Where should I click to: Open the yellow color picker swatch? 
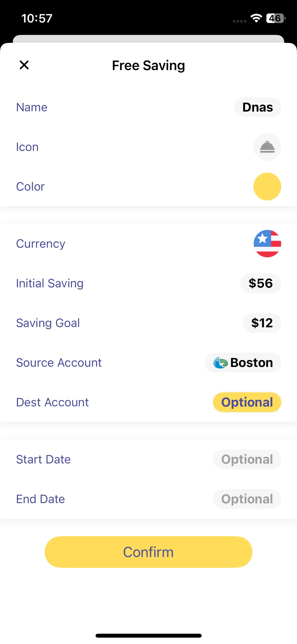click(267, 187)
